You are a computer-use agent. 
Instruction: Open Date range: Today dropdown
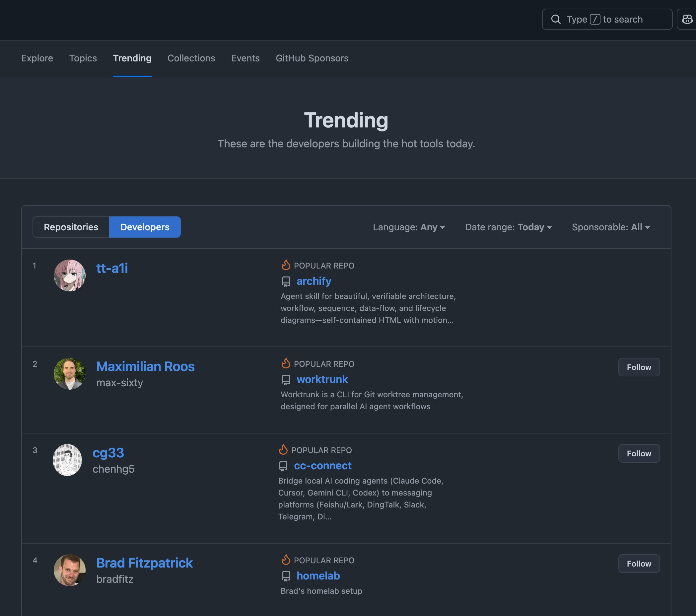pyautogui.click(x=508, y=227)
